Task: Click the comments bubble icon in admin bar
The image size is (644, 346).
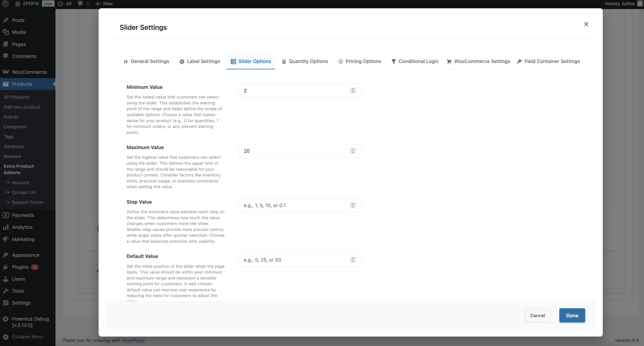Action: pyautogui.click(x=80, y=4)
